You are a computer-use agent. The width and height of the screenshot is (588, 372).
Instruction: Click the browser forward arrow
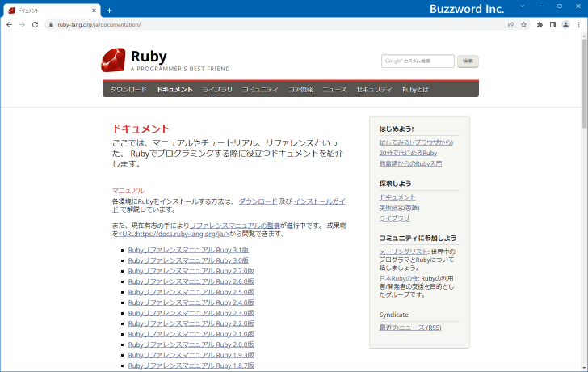pos(22,25)
